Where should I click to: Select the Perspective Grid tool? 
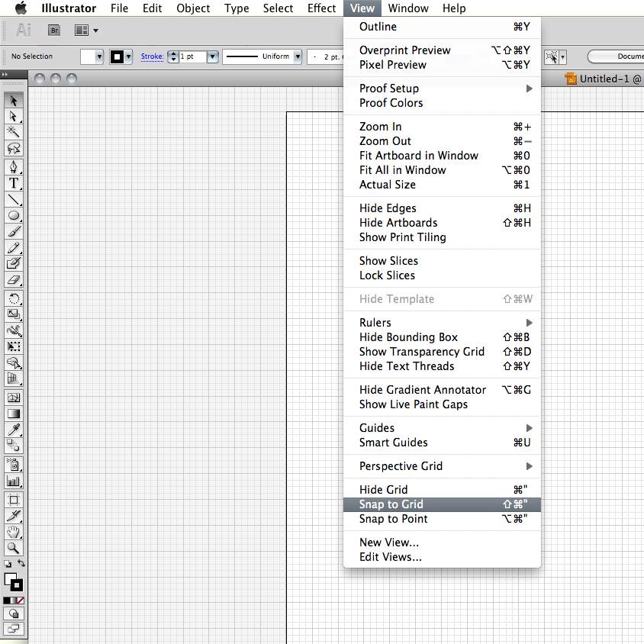(x=14, y=378)
